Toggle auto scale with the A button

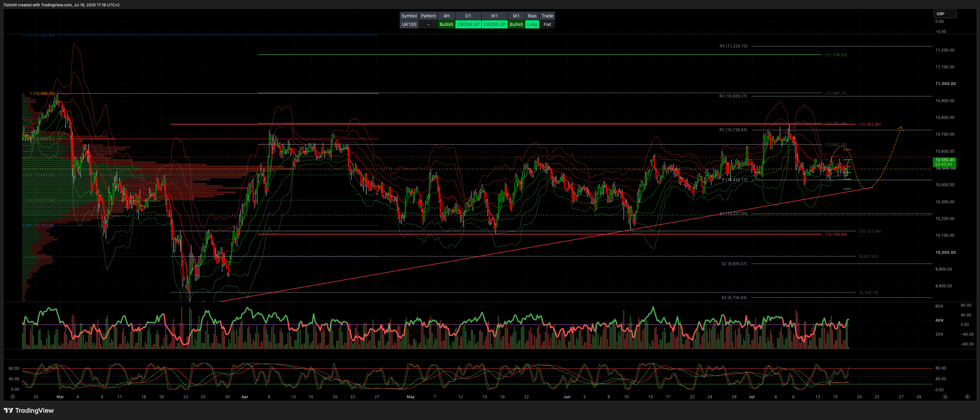(945, 396)
